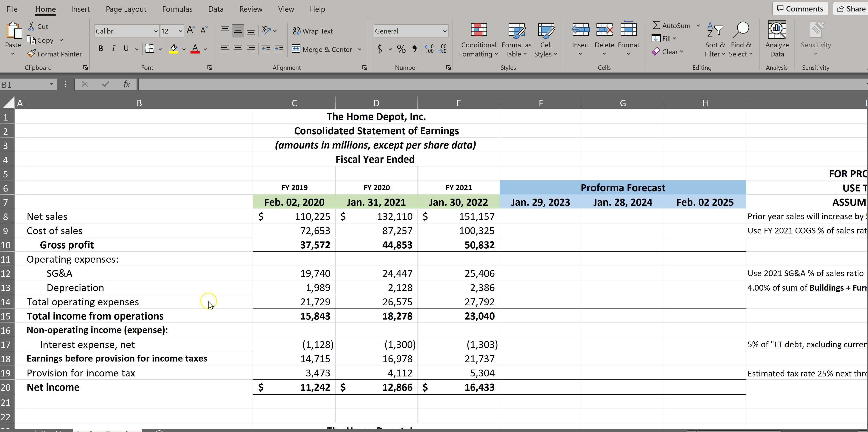Click the AutoSum icon
Viewport: 868px width, 432px height.
coord(656,25)
